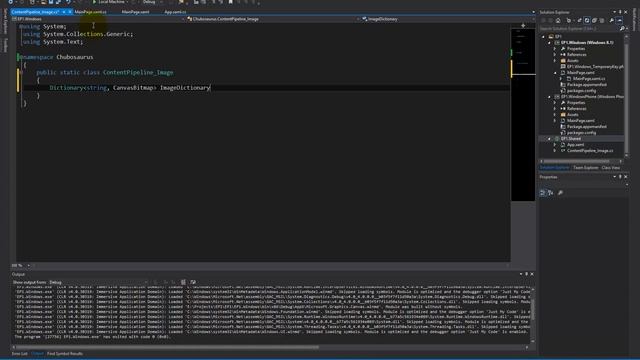Click Categorized icon in Properties panel
Screen dimensions: 640x360
(x=542, y=193)
